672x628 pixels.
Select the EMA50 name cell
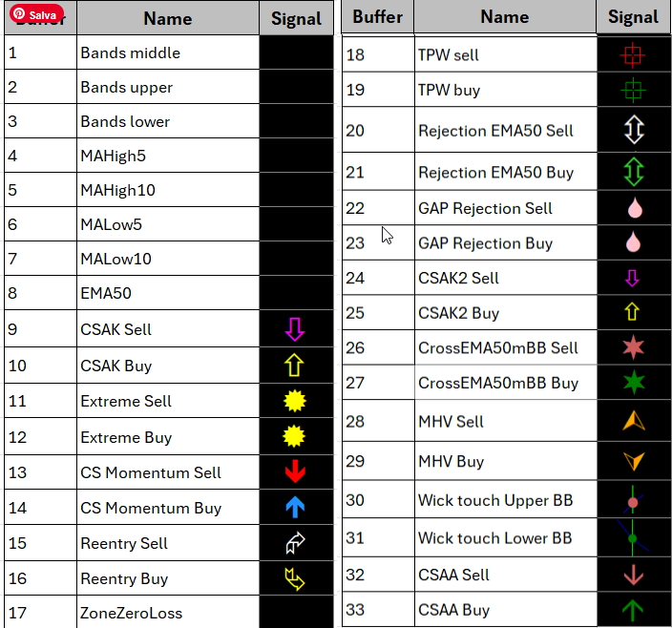[x=168, y=293]
